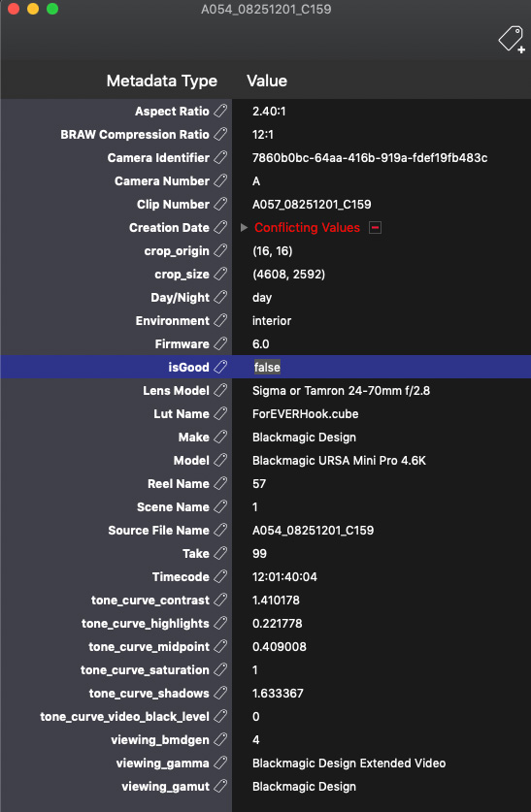Expand the Creation Date conflicting values triangle
Image resolution: width=531 pixels, height=812 pixels.
[245, 228]
